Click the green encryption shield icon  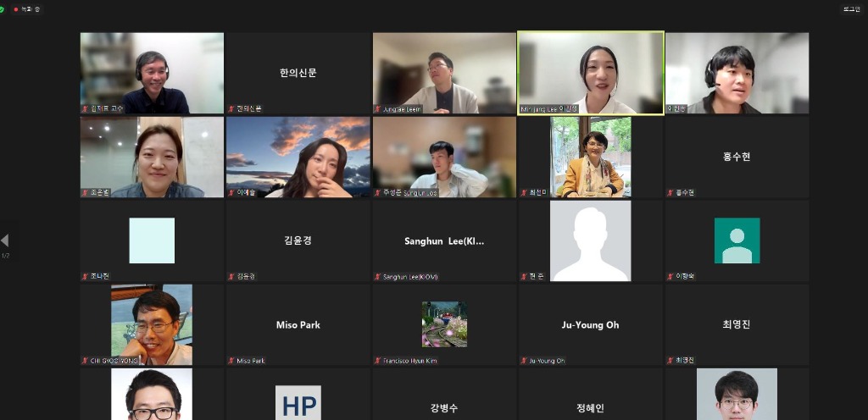(3, 9)
